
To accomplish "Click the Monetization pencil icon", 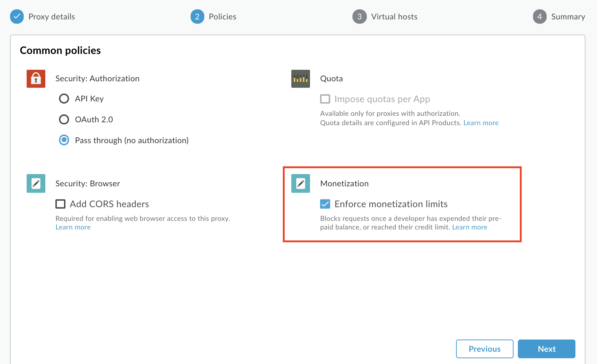I will [300, 183].
